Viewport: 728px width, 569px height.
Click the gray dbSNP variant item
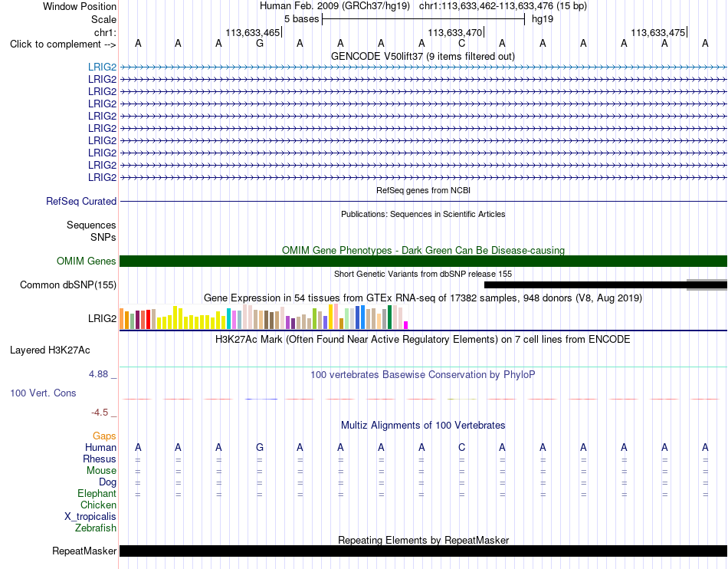pyautogui.click(x=707, y=284)
